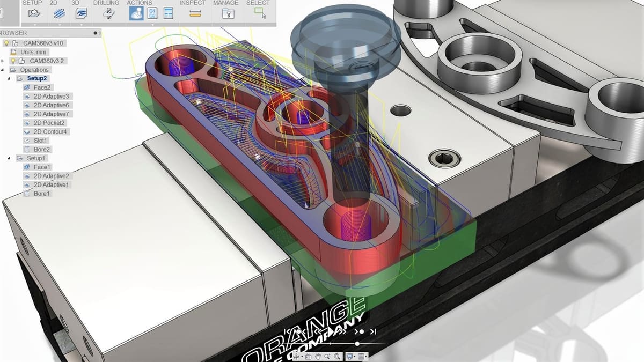The width and height of the screenshot is (644, 362).
Task: Rewind the simulation
Action: [318, 331]
